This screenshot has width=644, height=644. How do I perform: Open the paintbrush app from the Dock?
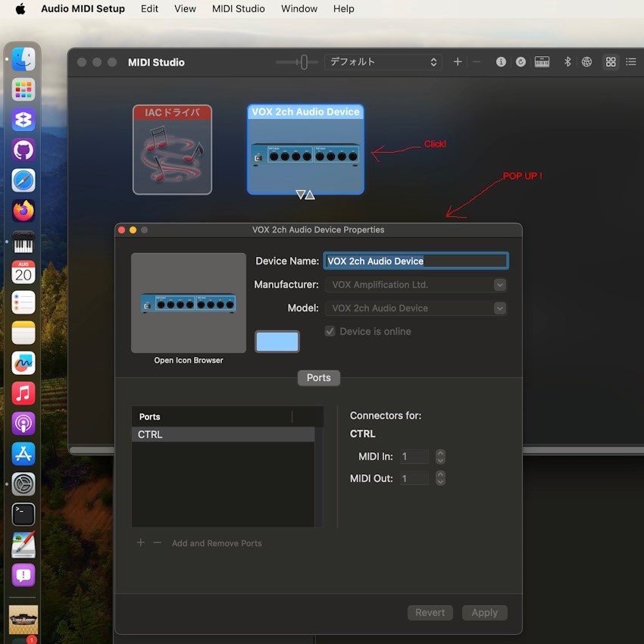tap(23, 545)
